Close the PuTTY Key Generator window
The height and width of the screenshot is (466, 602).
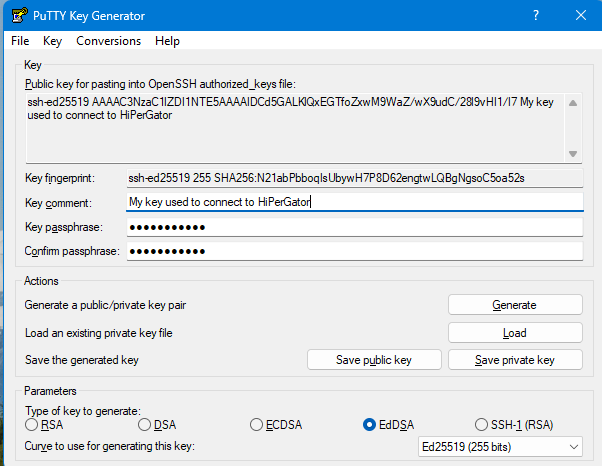tap(582, 15)
